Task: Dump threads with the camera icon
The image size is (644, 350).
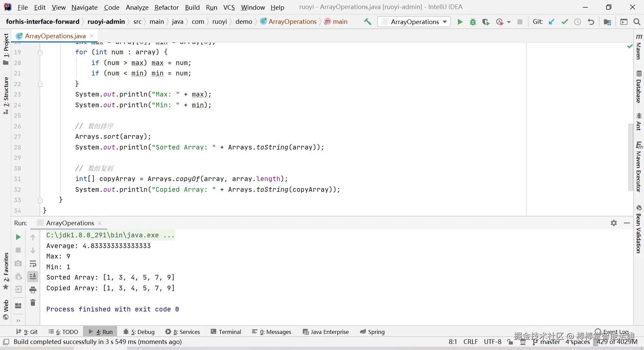Action: pos(18,264)
